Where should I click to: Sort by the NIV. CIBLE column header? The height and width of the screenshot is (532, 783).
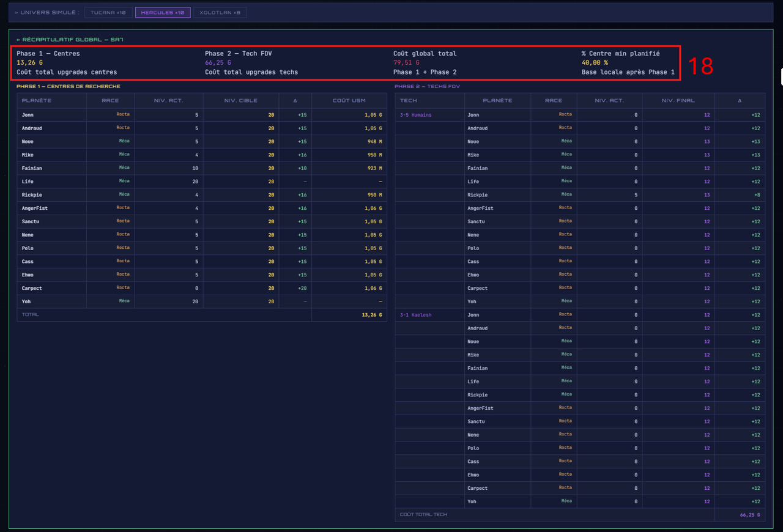point(241,100)
